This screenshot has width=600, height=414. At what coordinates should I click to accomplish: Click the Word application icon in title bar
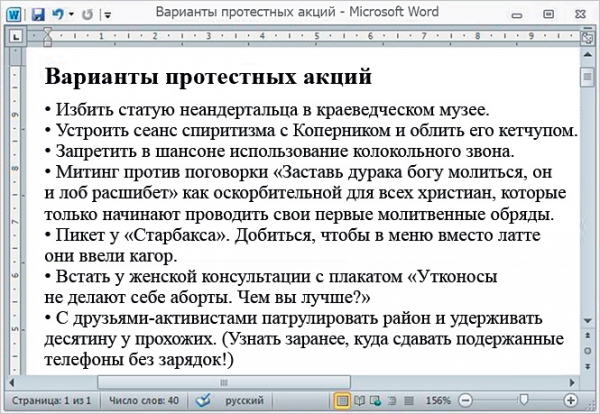tap(13, 16)
